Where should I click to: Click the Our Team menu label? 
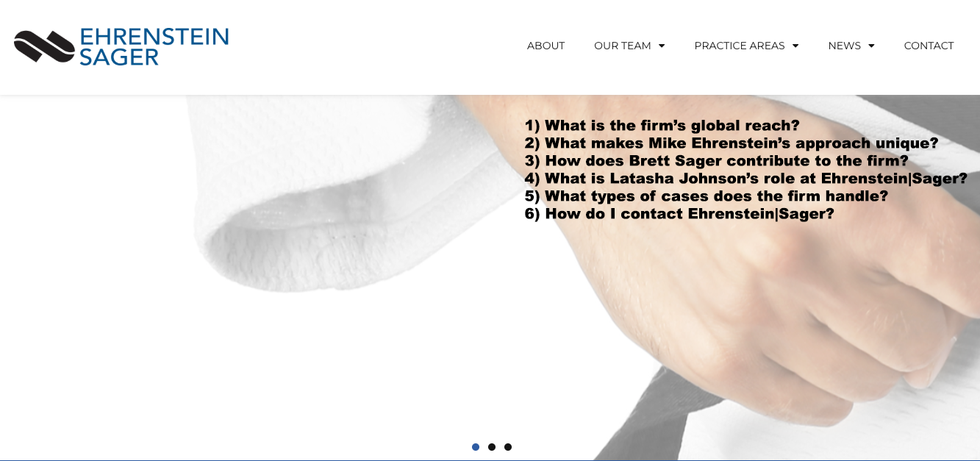click(x=623, y=46)
